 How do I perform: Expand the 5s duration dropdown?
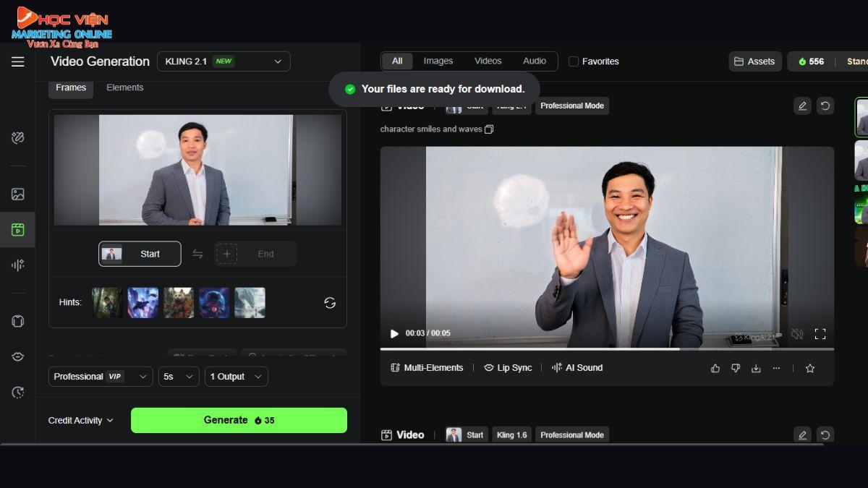(179, 377)
